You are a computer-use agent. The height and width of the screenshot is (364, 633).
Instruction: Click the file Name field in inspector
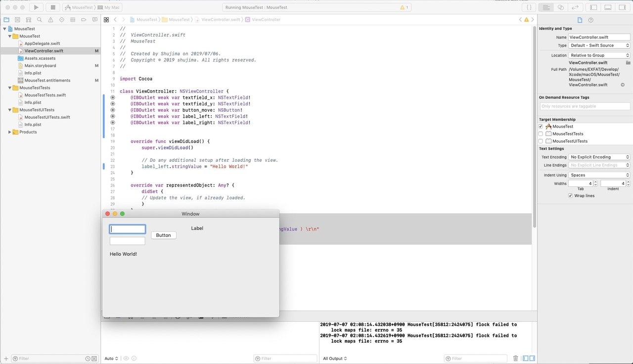click(599, 37)
